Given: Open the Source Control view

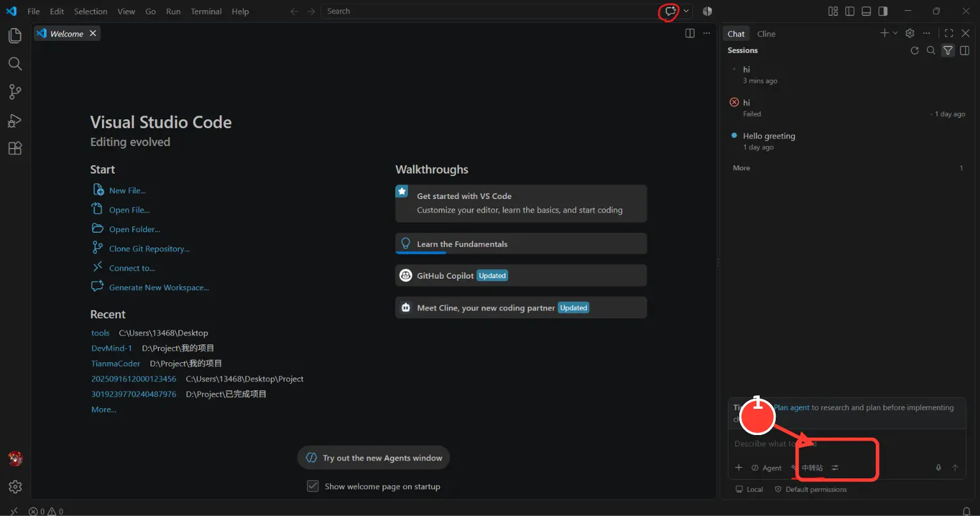Looking at the screenshot, I should [x=15, y=92].
